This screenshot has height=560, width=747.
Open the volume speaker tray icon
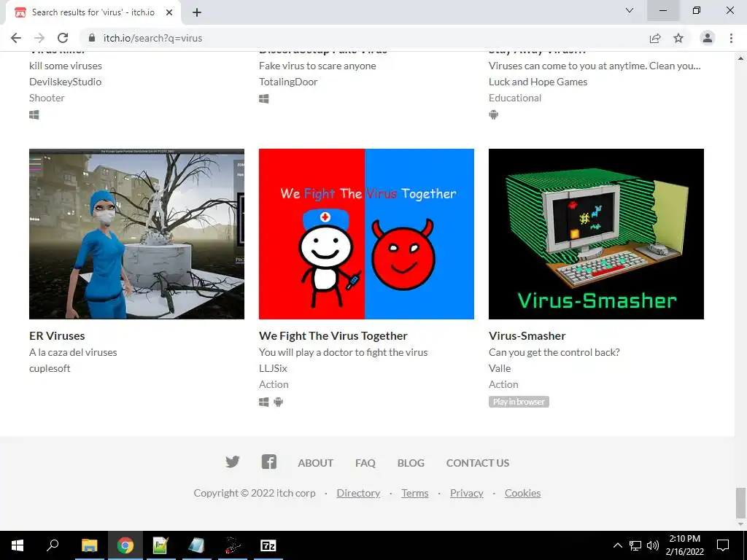coord(653,545)
